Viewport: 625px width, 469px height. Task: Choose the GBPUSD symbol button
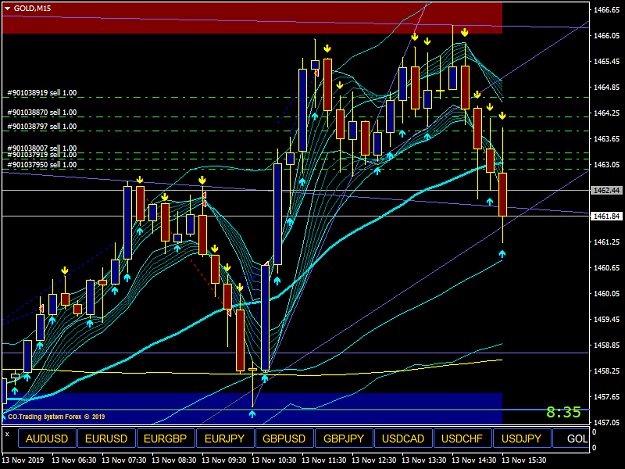(x=284, y=438)
